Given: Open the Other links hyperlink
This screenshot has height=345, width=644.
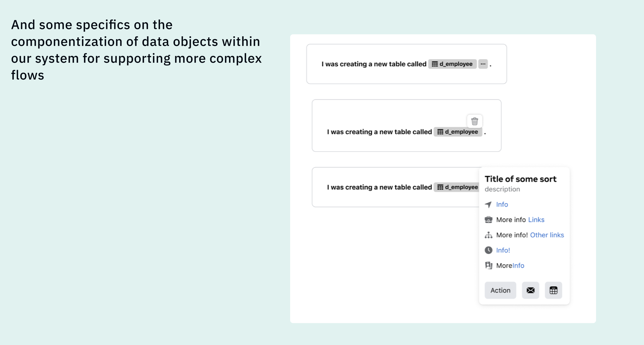Looking at the screenshot, I should pyautogui.click(x=547, y=235).
